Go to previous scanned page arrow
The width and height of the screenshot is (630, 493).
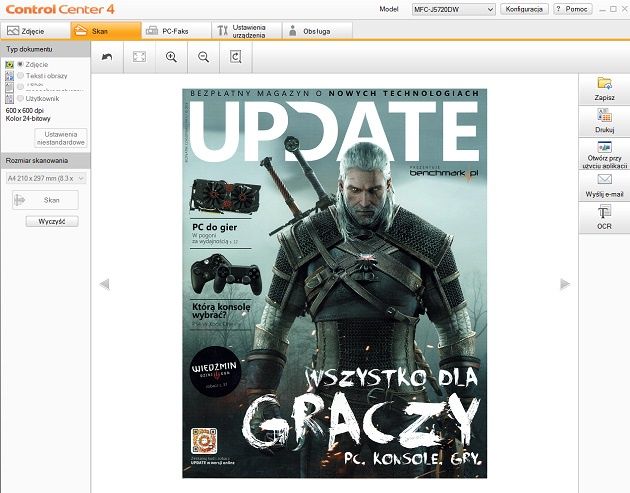(104, 284)
